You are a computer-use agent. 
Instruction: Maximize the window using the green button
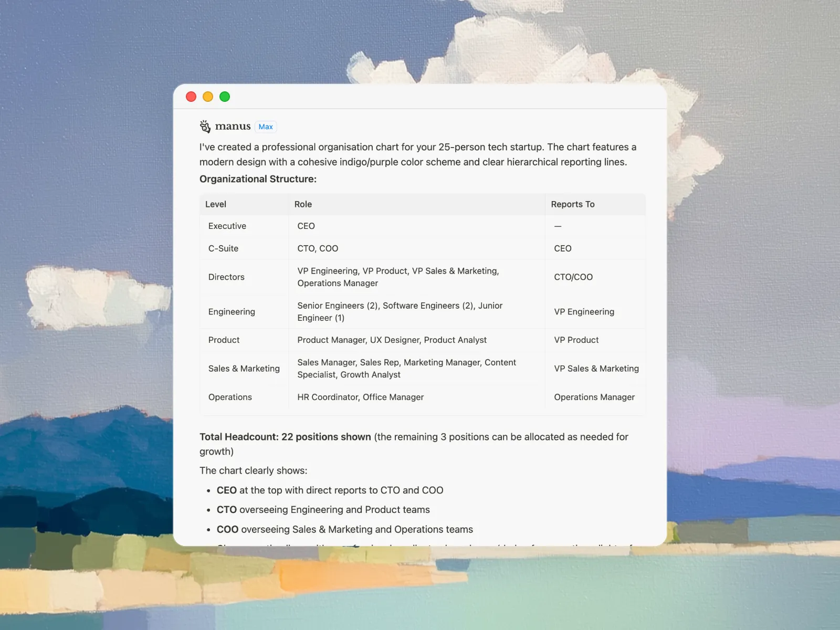point(225,97)
